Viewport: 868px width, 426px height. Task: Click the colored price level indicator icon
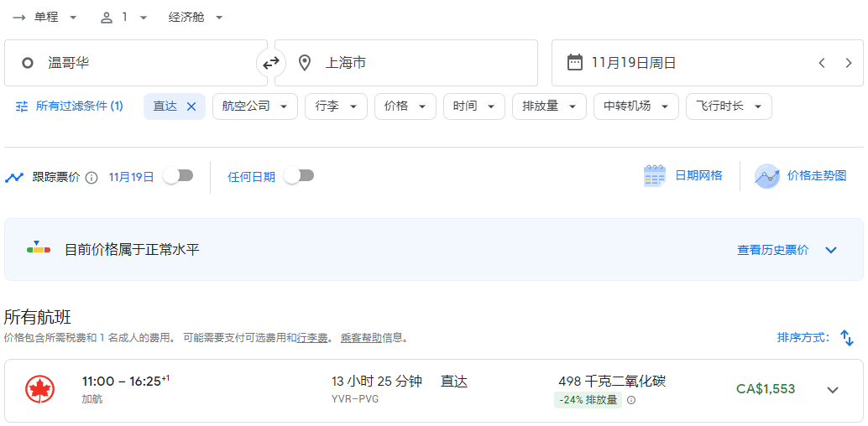39,248
